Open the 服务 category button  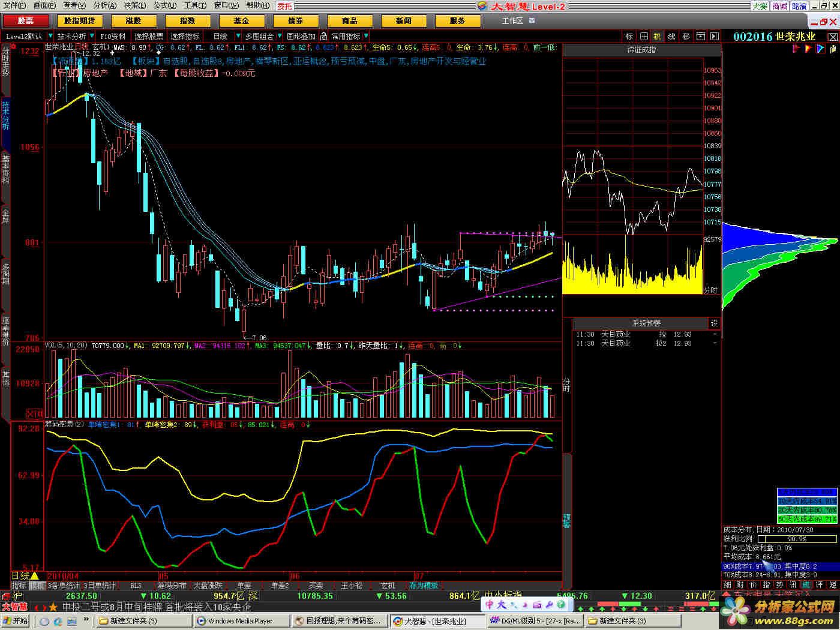(x=457, y=20)
